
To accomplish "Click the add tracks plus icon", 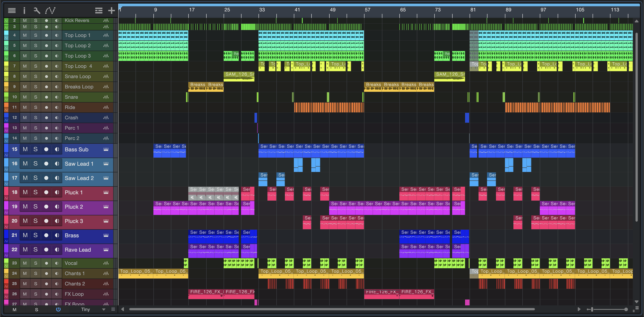I will point(112,10).
